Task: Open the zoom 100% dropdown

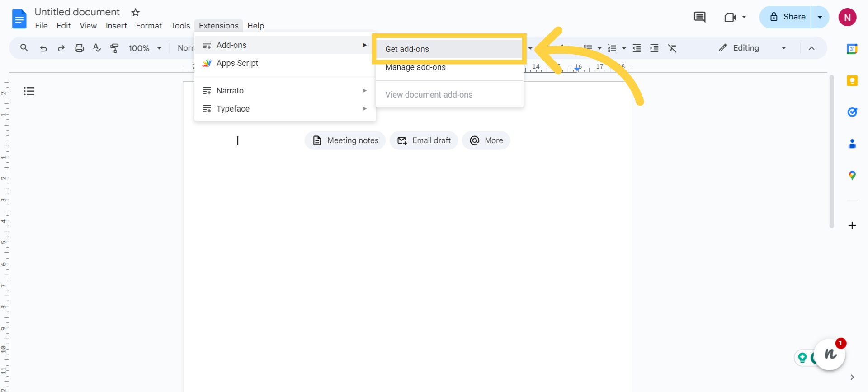Action: [x=145, y=48]
